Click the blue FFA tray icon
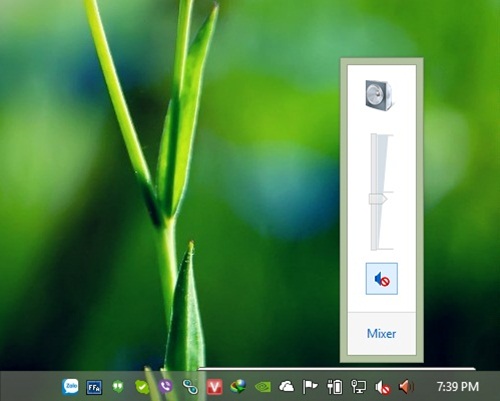Image resolution: width=500 pixels, height=401 pixels. click(94, 387)
